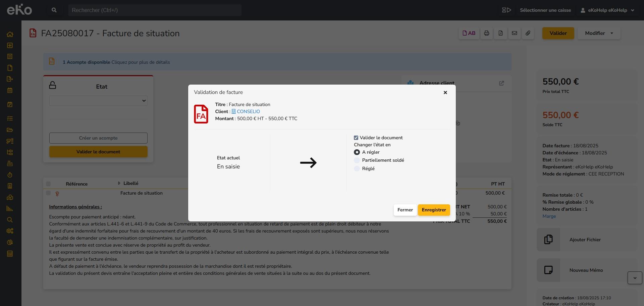Click Sélectionner une caisse in header
The width and height of the screenshot is (644, 306).
pos(545,10)
